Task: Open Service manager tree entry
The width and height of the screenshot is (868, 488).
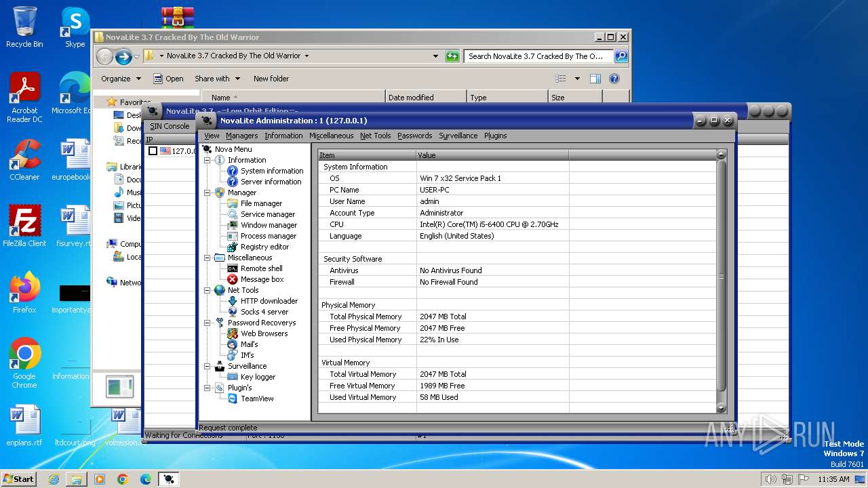Action: click(267, 214)
